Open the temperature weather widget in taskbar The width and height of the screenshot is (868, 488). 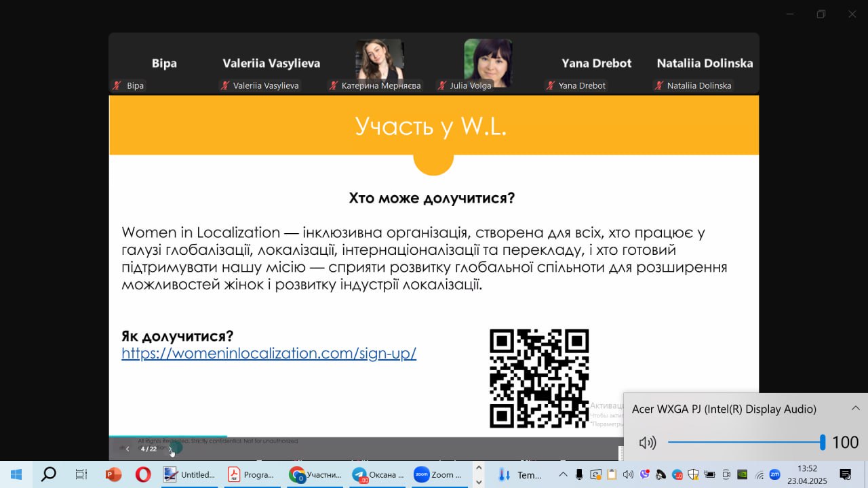[520, 474]
